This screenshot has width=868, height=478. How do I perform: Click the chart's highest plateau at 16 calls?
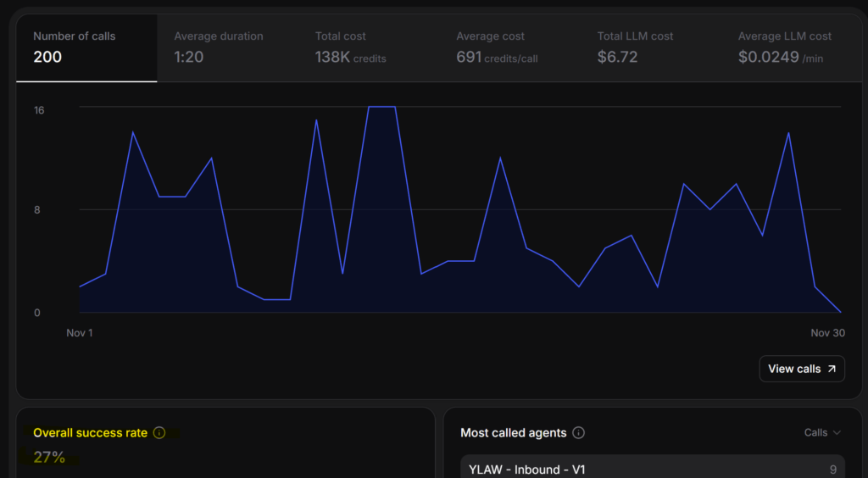(x=381, y=107)
